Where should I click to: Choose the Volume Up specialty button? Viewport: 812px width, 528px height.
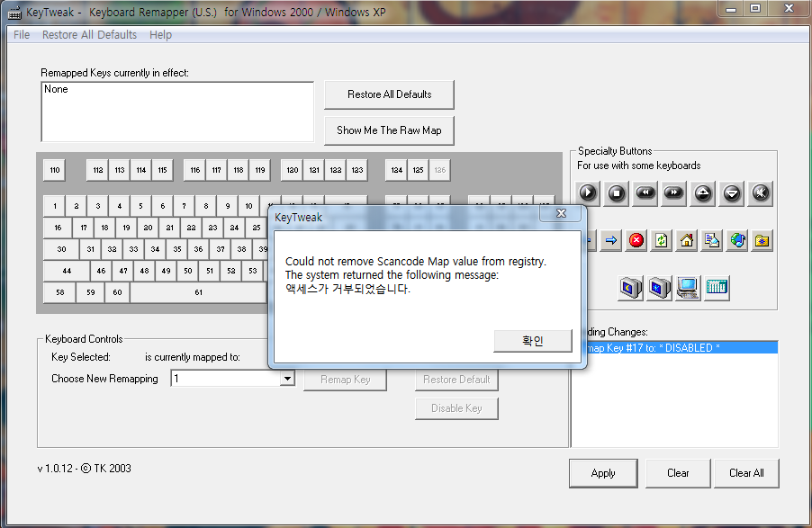(703, 193)
